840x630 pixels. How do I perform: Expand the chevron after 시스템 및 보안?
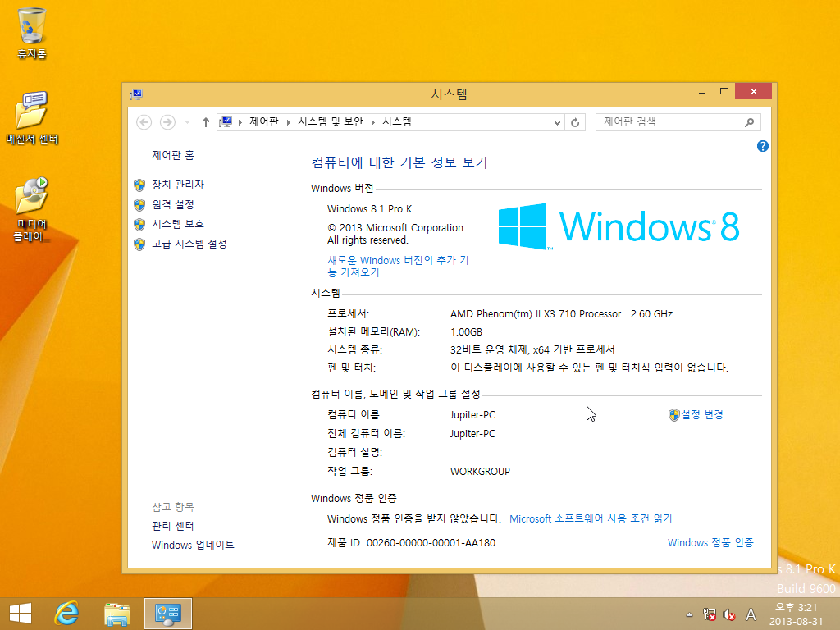(x=373, y=122)
